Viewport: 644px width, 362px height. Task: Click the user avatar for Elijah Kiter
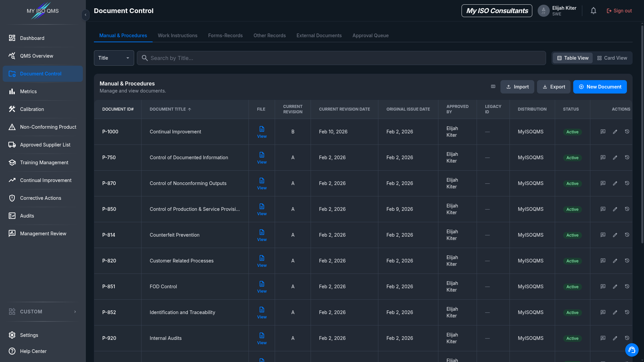pyautogui.click(x=543, y=11)
